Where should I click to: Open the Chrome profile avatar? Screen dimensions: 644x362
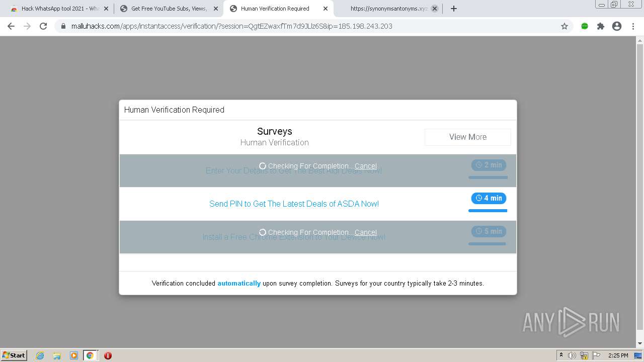point(617,26)
